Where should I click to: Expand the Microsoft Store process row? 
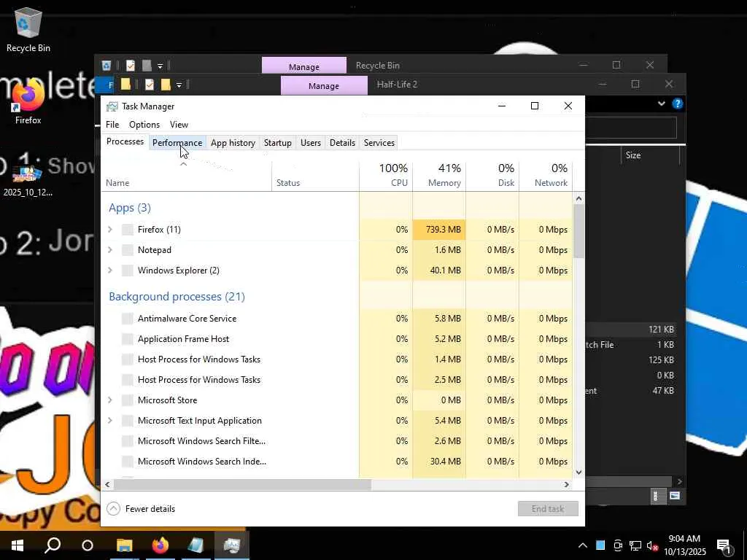coord(110,400)
